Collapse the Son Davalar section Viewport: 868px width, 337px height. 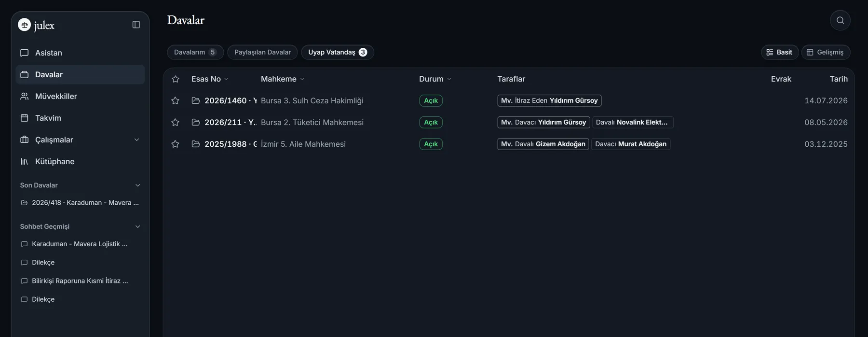coord(138,185)
